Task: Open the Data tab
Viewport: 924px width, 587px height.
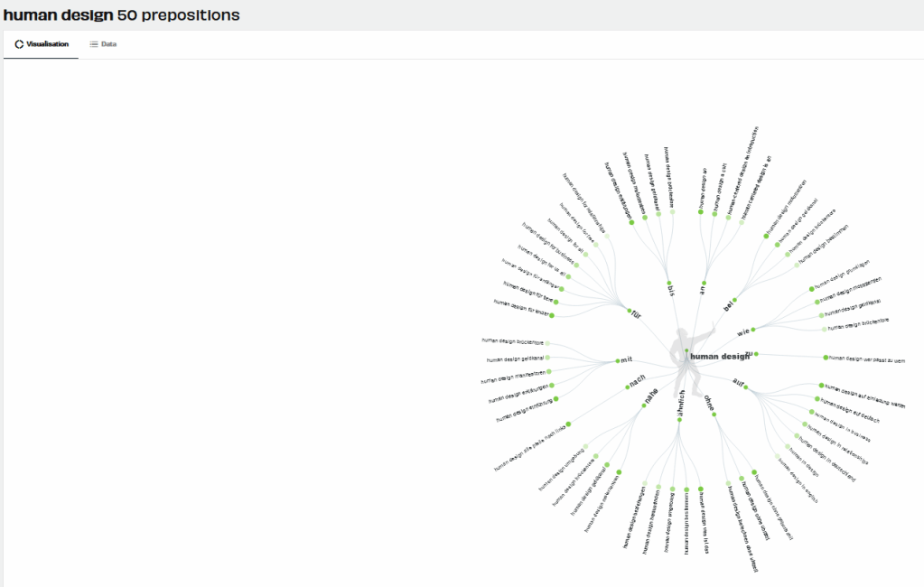Action: click(x=102, y=43)
